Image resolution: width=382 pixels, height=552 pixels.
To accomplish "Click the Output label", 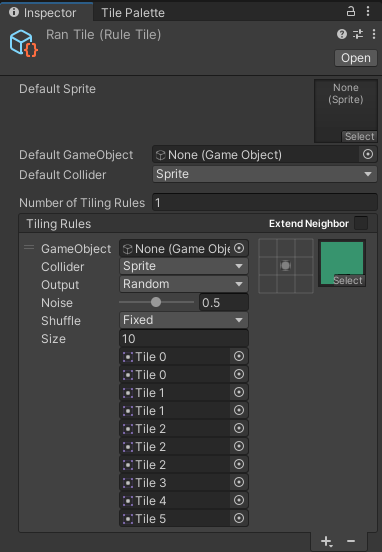I will tap(60, 285).
